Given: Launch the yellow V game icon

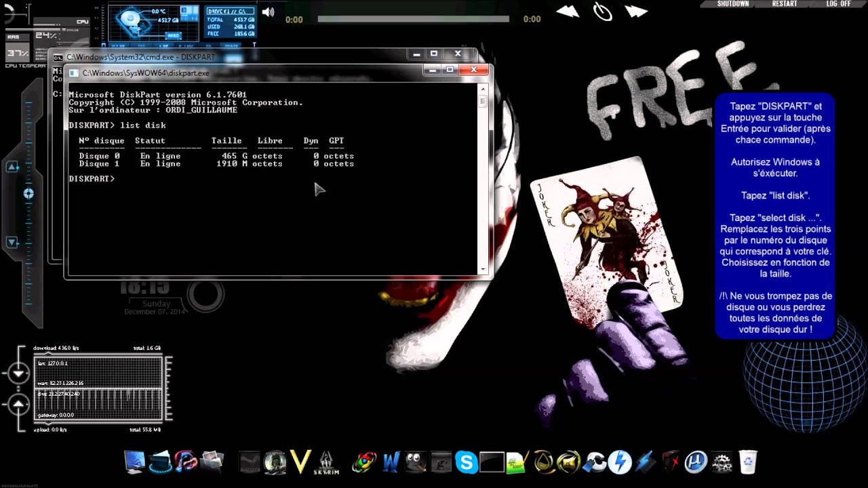Looking at the screenshot, I should coord(300,462).
